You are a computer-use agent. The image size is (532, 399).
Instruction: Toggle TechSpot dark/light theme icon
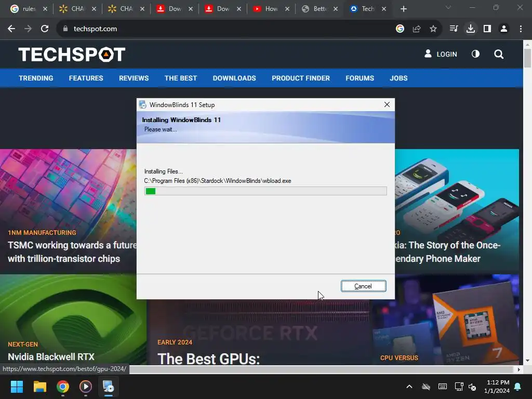[476, 54]
